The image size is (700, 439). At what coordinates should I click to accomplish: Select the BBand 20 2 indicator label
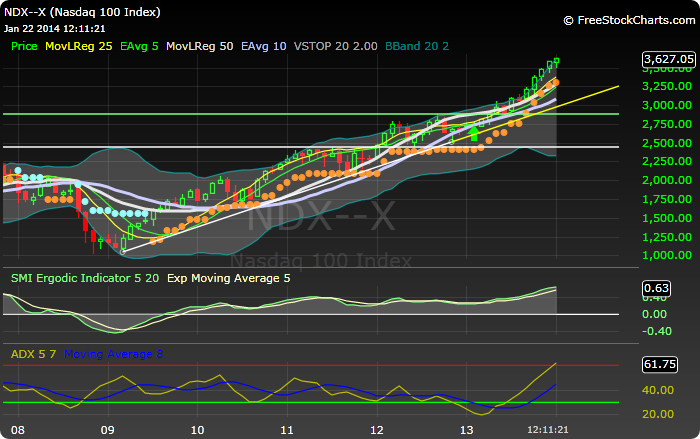pyautogui.click(x=417, y=46)
